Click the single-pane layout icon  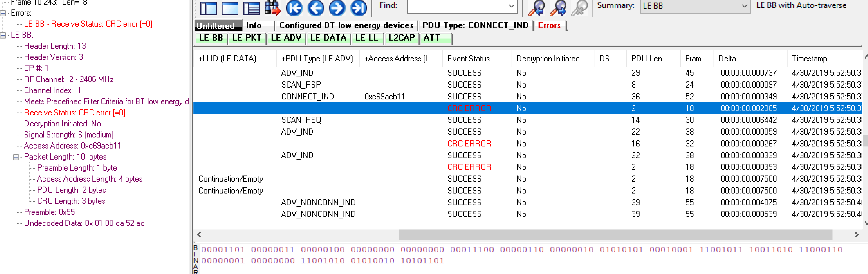coord(230,8)
